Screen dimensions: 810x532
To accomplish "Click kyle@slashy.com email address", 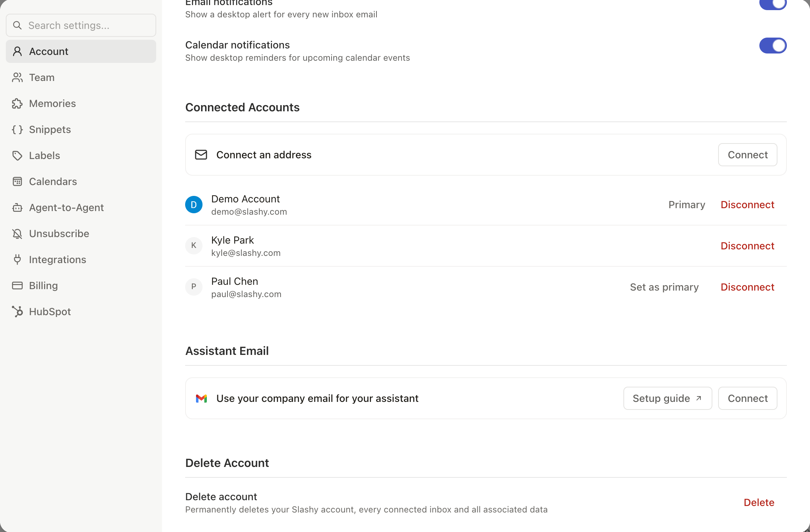I will click(246, 253).
